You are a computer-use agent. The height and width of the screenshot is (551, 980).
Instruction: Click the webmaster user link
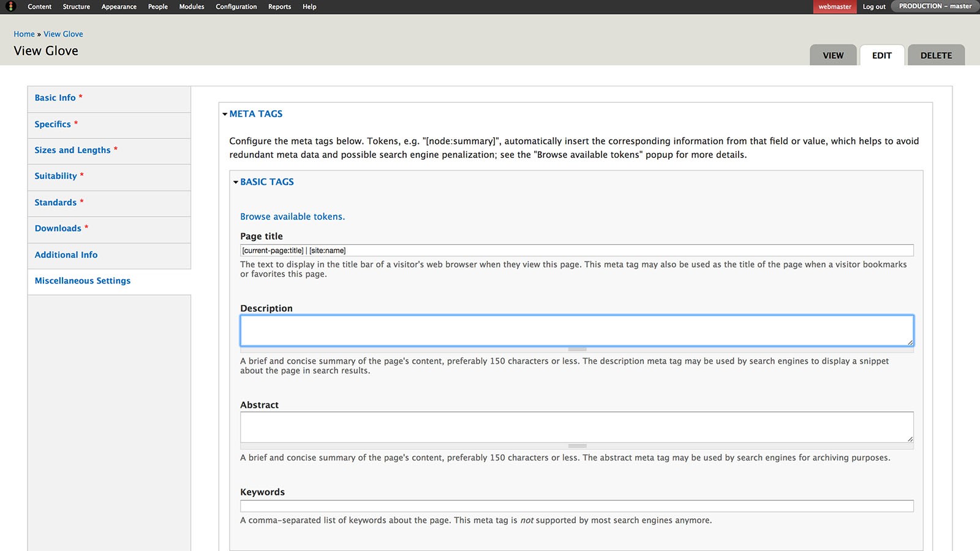[835, 7]
